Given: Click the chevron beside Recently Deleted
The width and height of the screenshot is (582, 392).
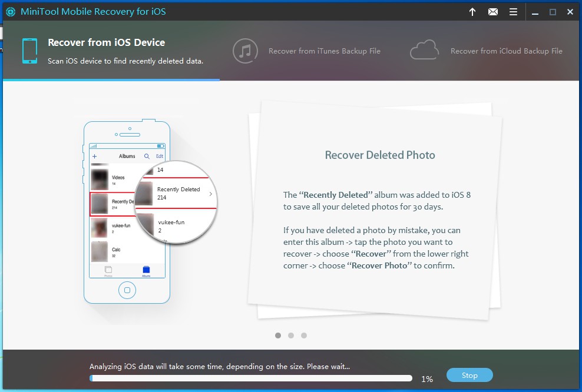Looking at the screenshot, I should coord(210,194).
